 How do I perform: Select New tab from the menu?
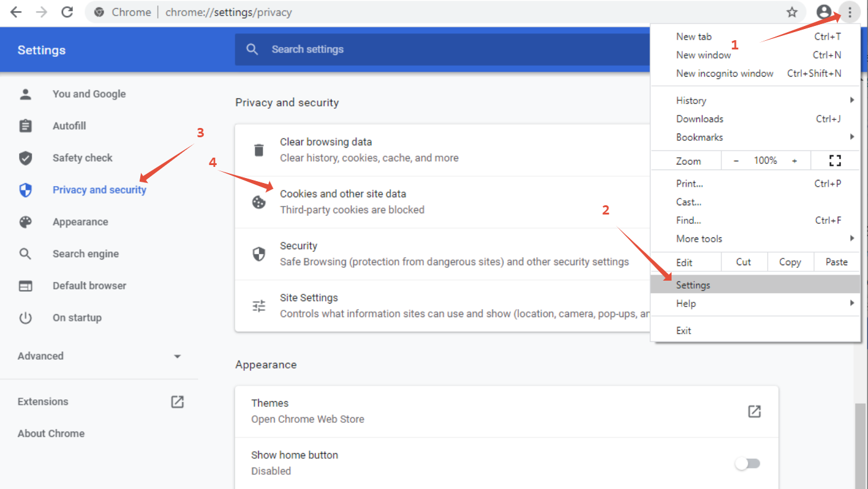[x=756, y=36]
